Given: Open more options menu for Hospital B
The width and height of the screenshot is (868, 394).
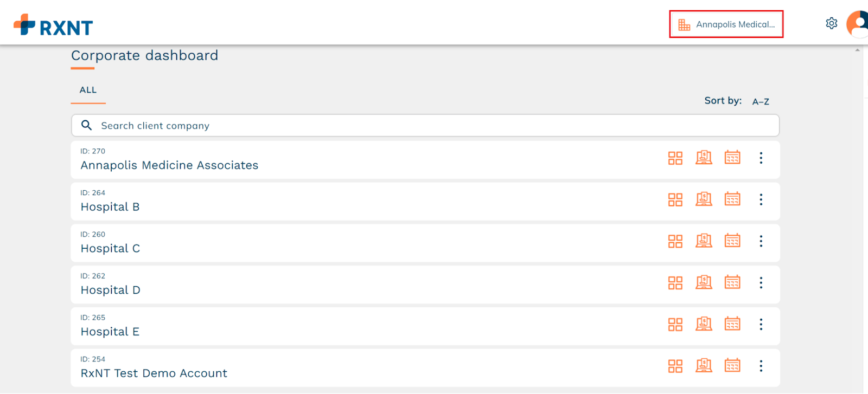Looking at the screenshot, I should [x=761, y=199].
